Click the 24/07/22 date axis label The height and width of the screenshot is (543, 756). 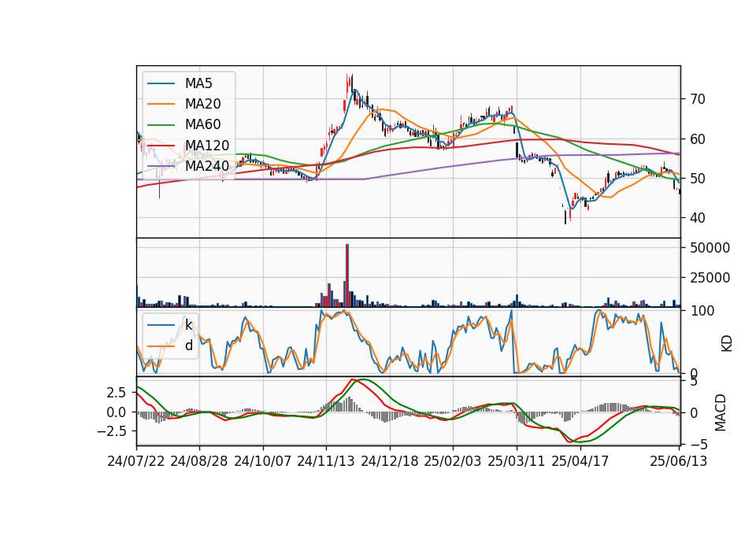[136, 461]
